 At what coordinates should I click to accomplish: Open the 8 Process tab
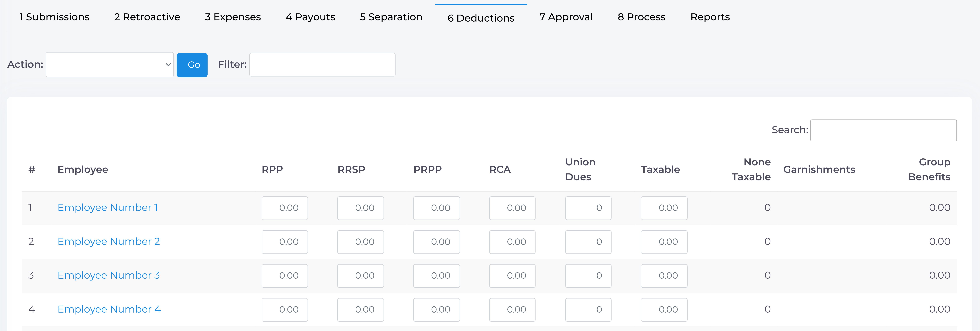(641, 17)
